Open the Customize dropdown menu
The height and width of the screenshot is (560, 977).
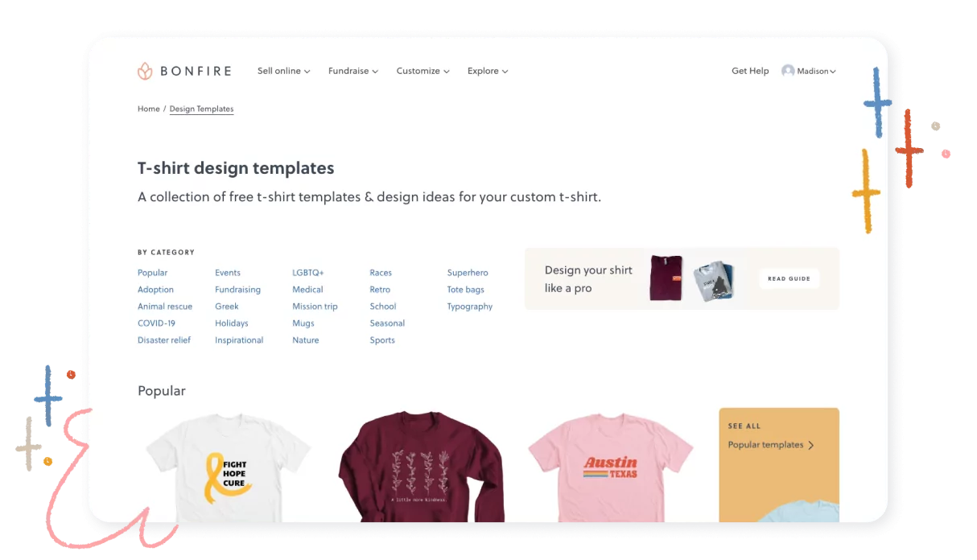pyautogui.click(x=423, y=71)
